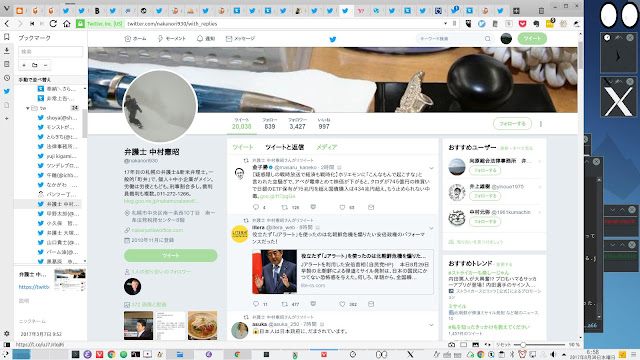Reply to the 金子勝 tweet
The height and width of the screenshot is (360, 640).
[256, 207]
